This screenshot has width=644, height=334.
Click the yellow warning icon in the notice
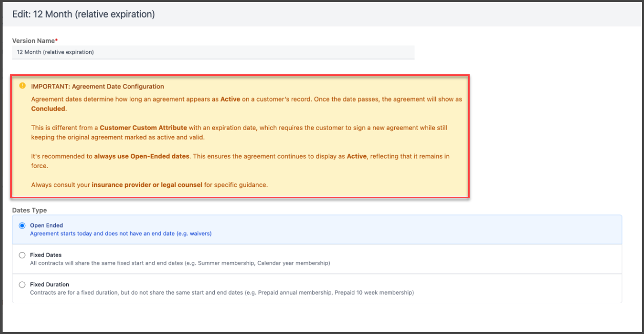click(22, 86)
